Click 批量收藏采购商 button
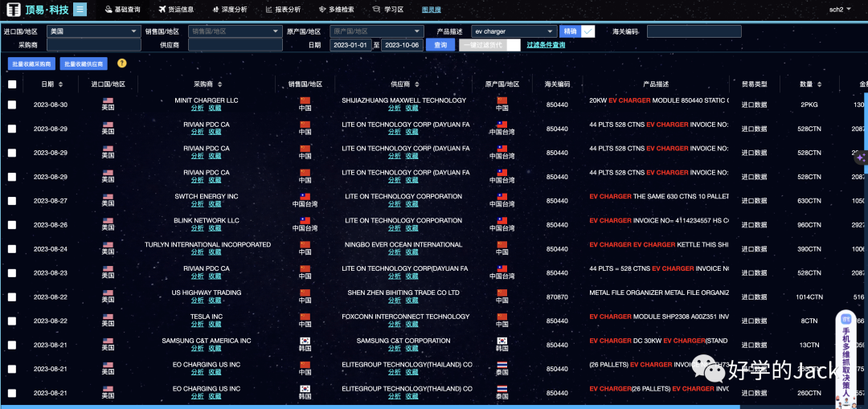This screenshot has width=868, height=409. (31, 64)
